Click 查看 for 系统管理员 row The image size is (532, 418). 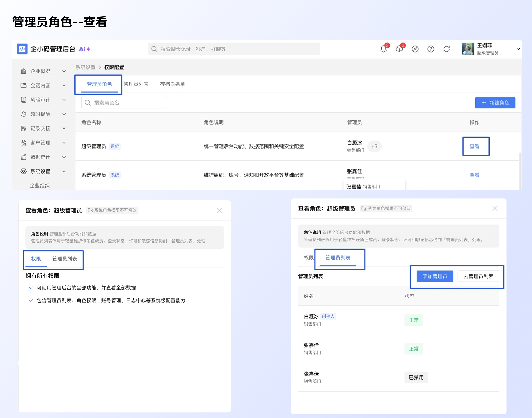pos(475,175)
